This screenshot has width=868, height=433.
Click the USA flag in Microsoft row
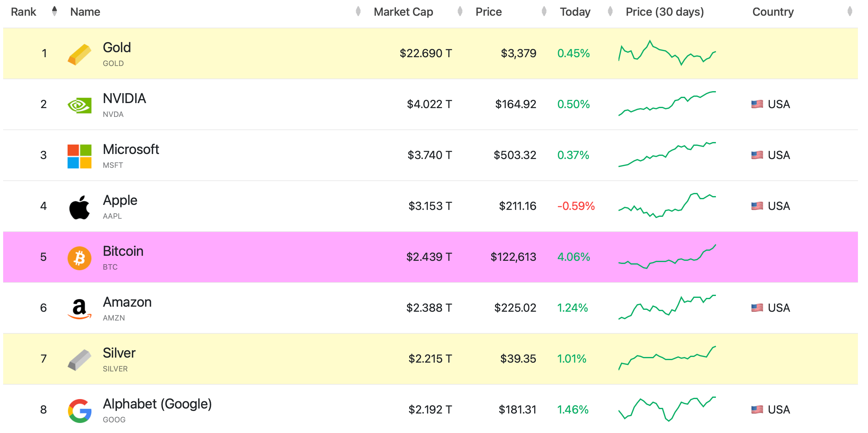tap(757, 155)
